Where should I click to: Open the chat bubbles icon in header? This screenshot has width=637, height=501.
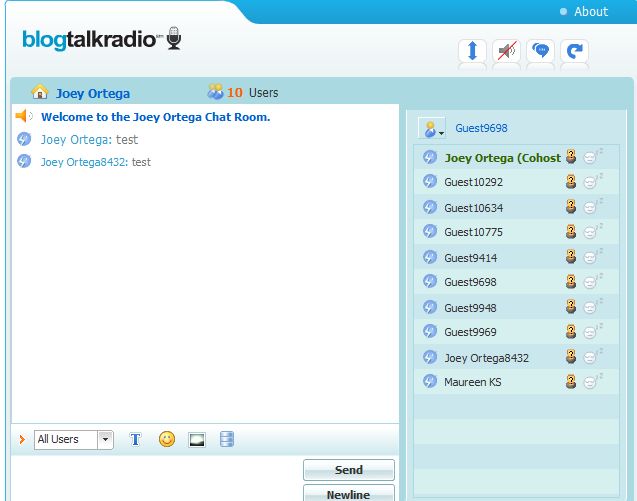click(x=540, y=51)
